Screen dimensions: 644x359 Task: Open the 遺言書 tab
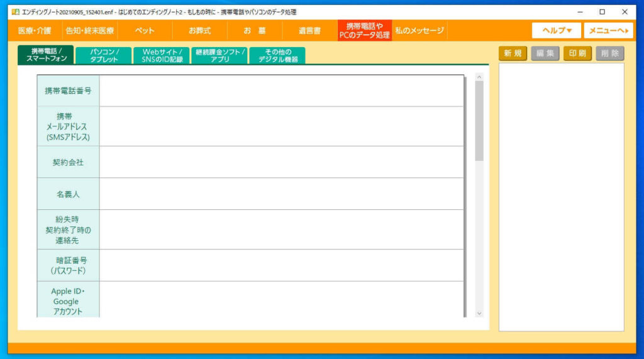pyautogui.click(x=309, y=31)
